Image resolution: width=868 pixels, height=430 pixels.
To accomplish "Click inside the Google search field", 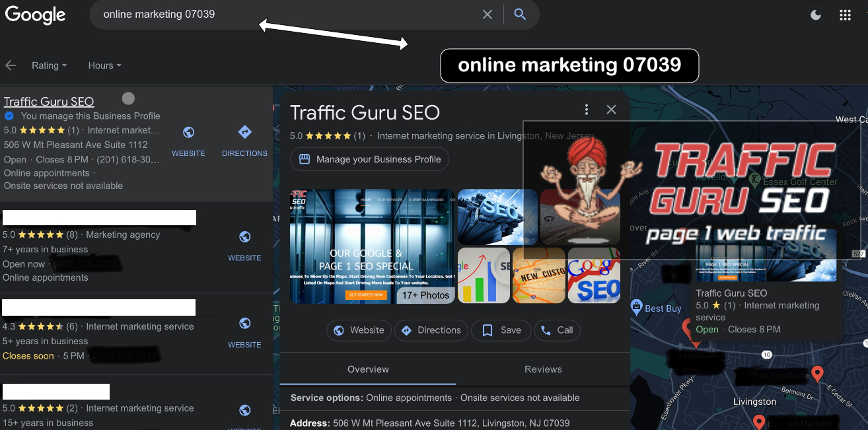I will pyautogui.click(x=284, y=15).
